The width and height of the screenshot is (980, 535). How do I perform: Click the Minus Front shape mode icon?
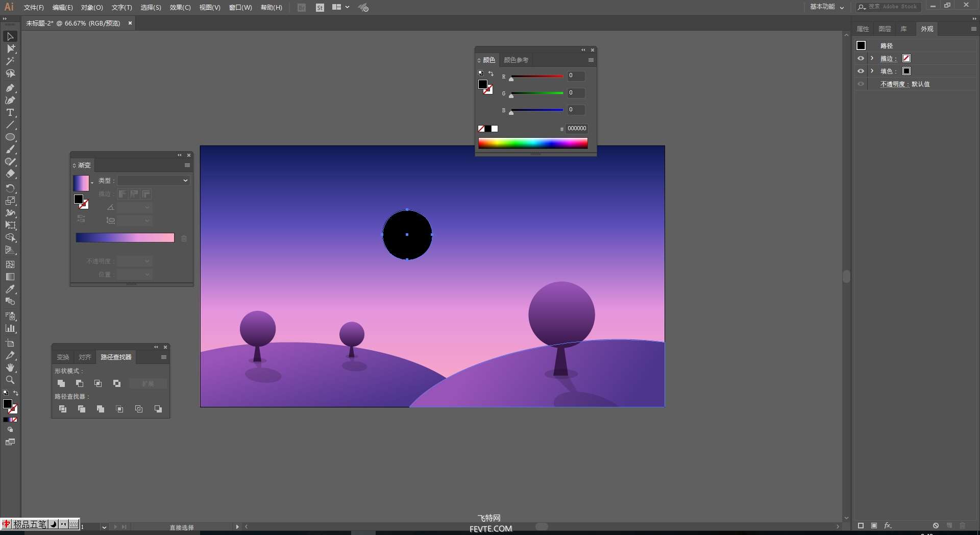coord(80,383)
